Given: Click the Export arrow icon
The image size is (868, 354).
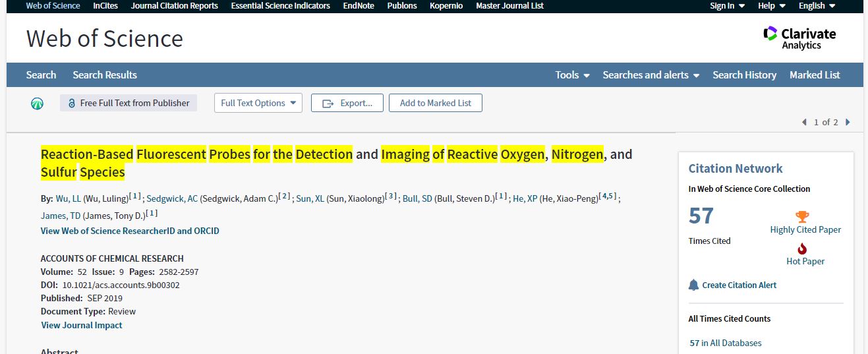Looking at the screenshot, I should (x=328, y=103).
